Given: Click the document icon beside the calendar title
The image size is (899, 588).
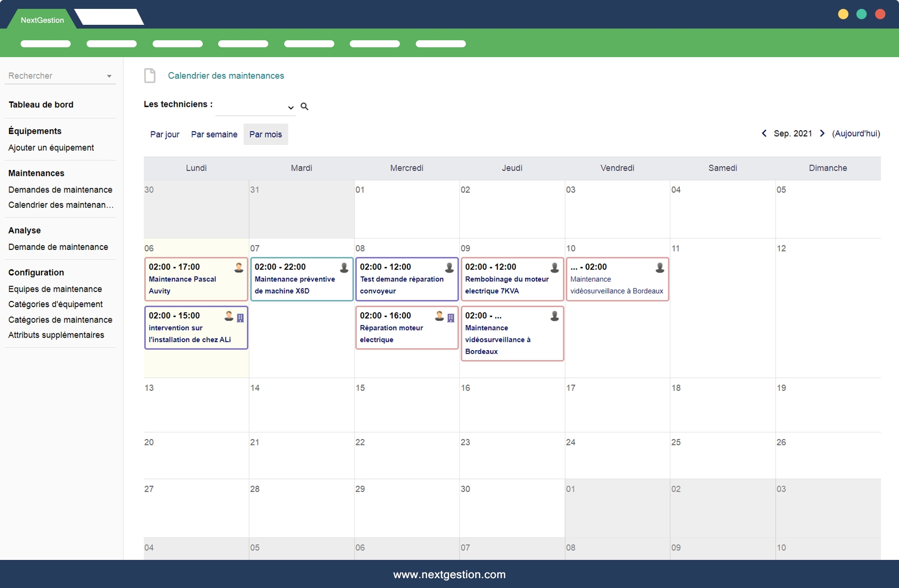Looking at the screenshot, I should (x=150, y=75).
